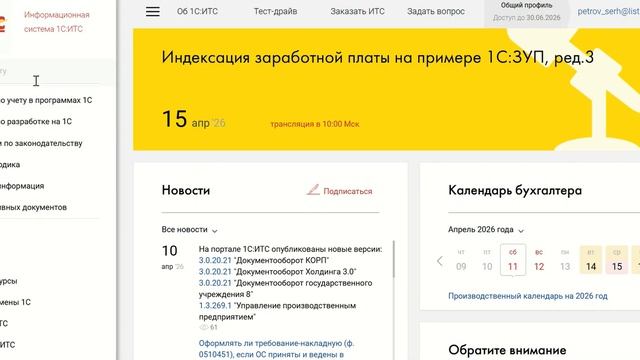This screenshot has height=360, width=640.
Task: Click the Общий профиль access block
Action: click(527, 12)
